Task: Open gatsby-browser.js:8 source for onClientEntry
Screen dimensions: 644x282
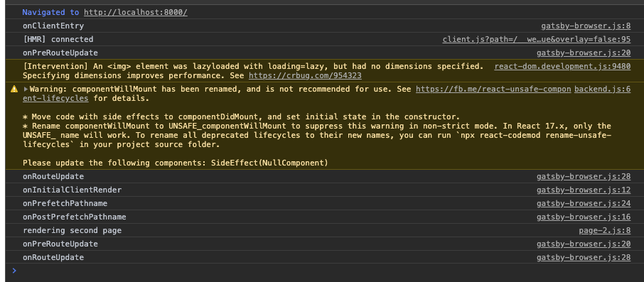Action: point(586,26)
